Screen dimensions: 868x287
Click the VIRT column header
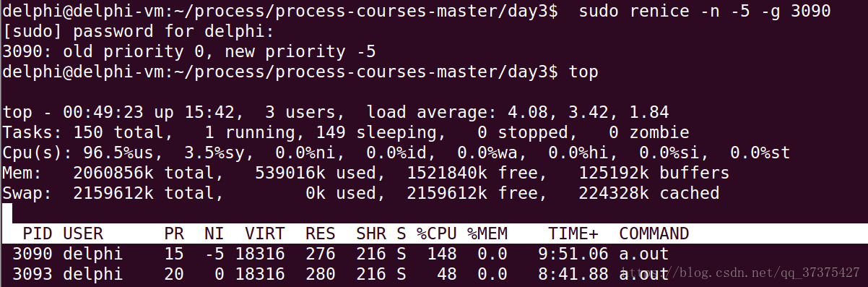pyautogui.click(x=265, y=234)
